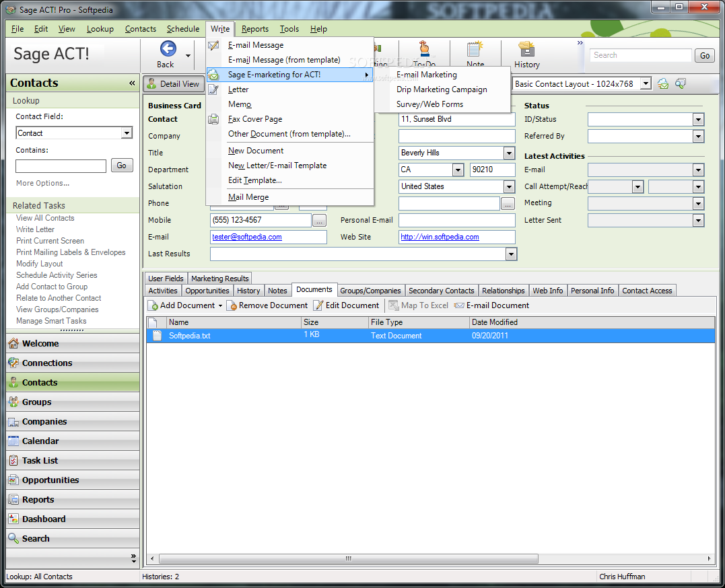
Task: Open the Add Document dropdown arrow
Action: coord(220,305)
